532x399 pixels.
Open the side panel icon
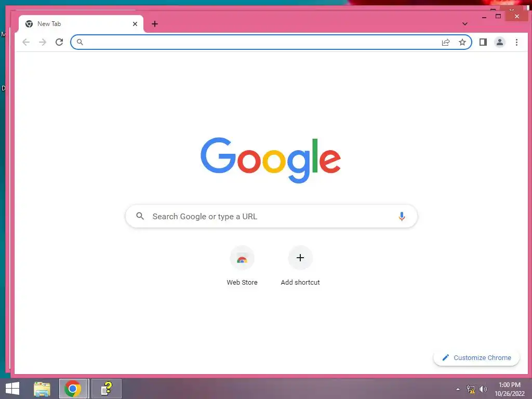(483, 42)
